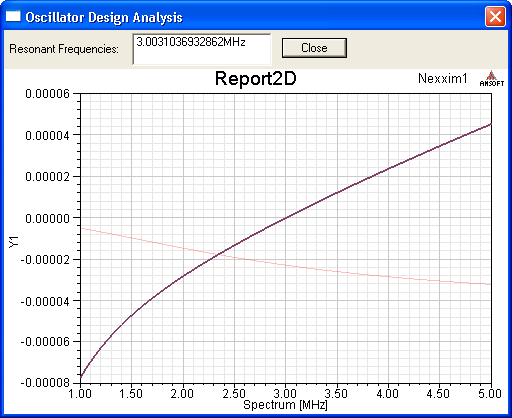Click the Nexxim1 design label
This screenshot has width=512, height=418.
(443, 79)
